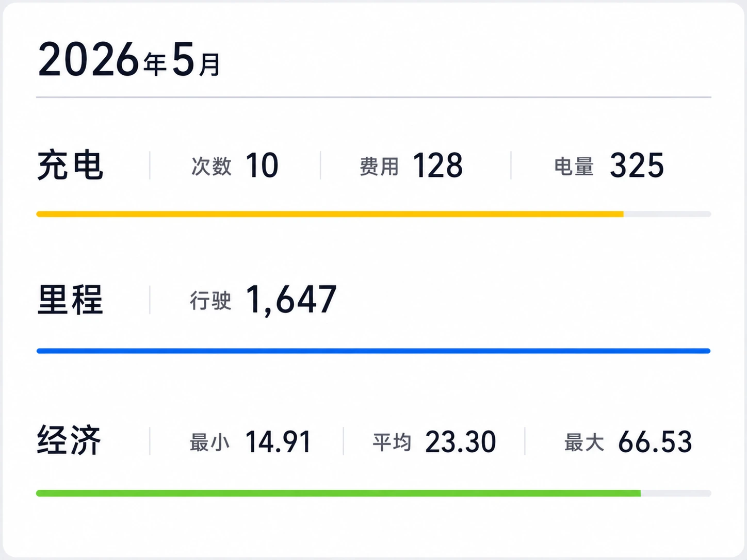Image resolution: width=747 pixels, height=560 pixels.
Task: Select the 经济 section label
Action: point(69,441)
